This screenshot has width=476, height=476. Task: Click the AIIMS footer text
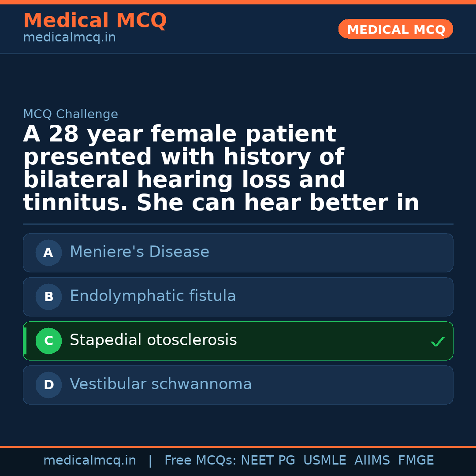point(372,461)
